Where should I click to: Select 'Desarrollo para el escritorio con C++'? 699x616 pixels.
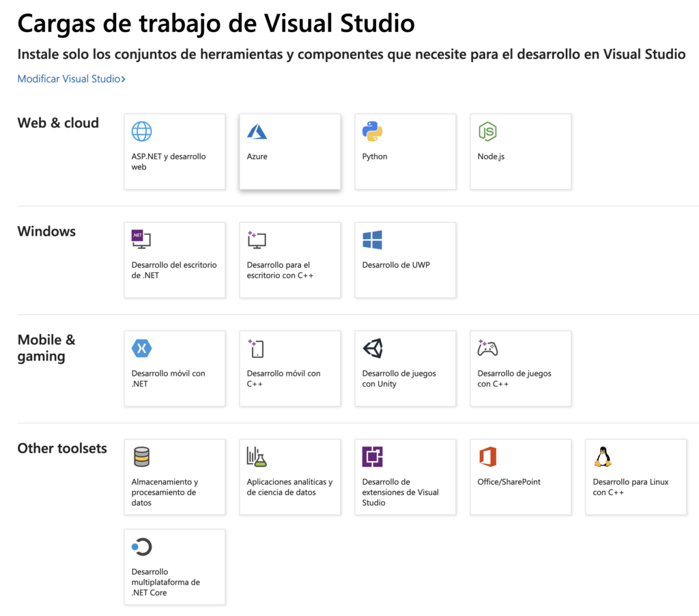point(280,270)
